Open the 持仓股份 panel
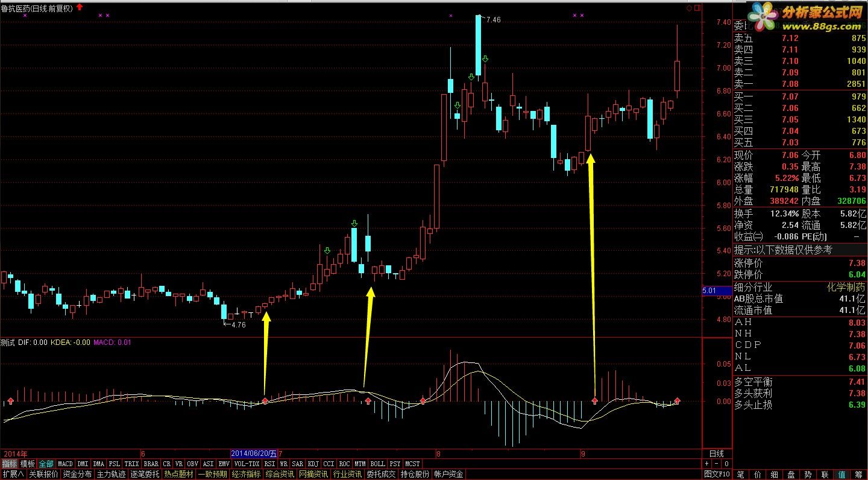The height and width of the screenshot is (480, 868). (415, 475)
